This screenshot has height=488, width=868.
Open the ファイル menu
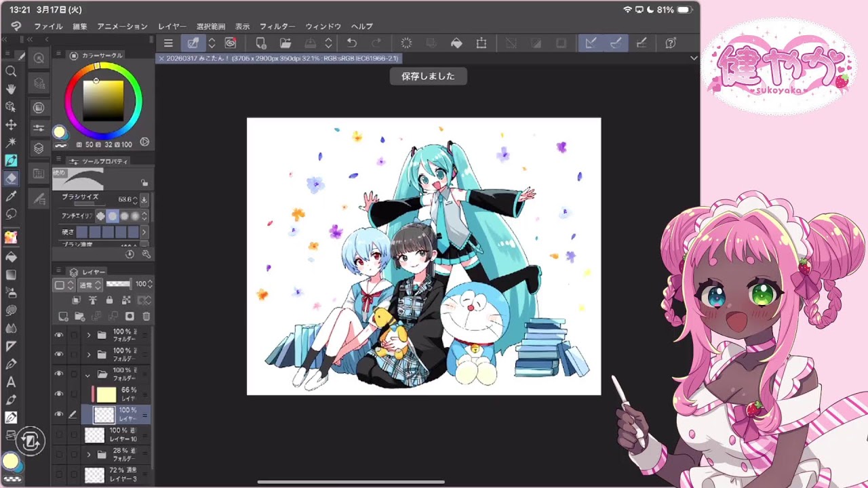48,26
